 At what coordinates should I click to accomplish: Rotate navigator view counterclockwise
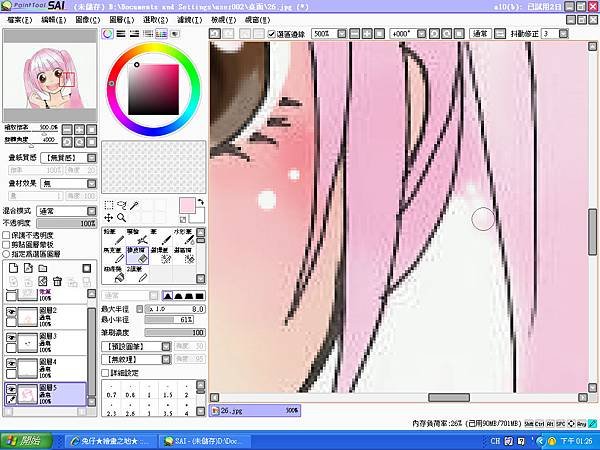click(67, 142)
